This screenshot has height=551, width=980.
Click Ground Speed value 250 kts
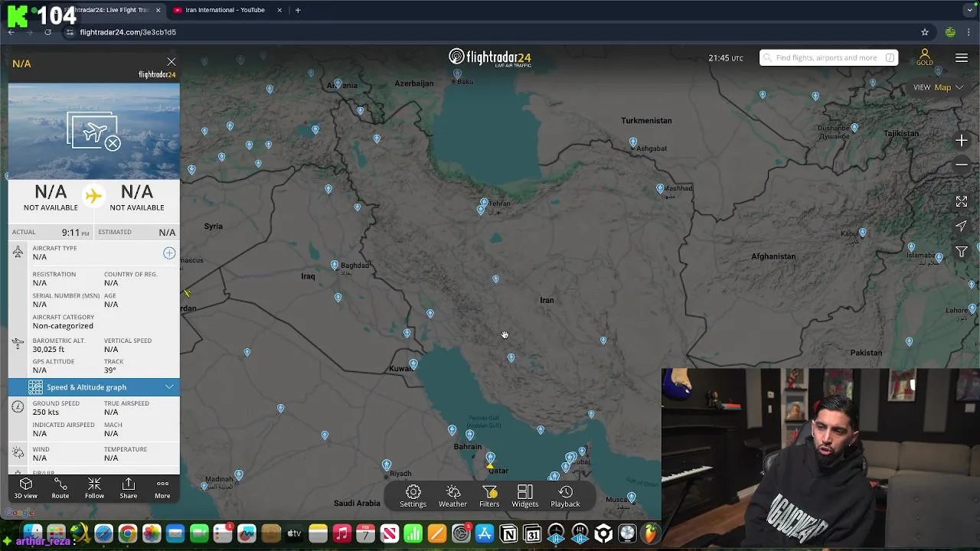(46, 412)
